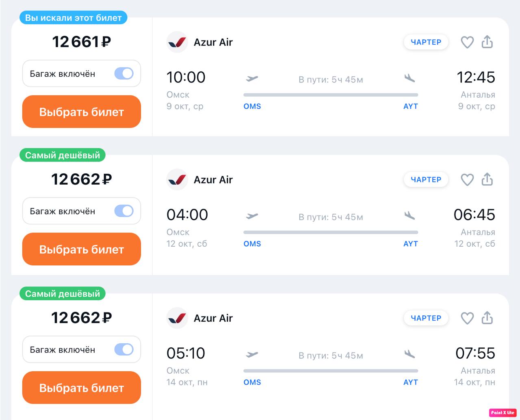
Task: Share the 05:10 flight on 14 Oct
Action: 487,318
